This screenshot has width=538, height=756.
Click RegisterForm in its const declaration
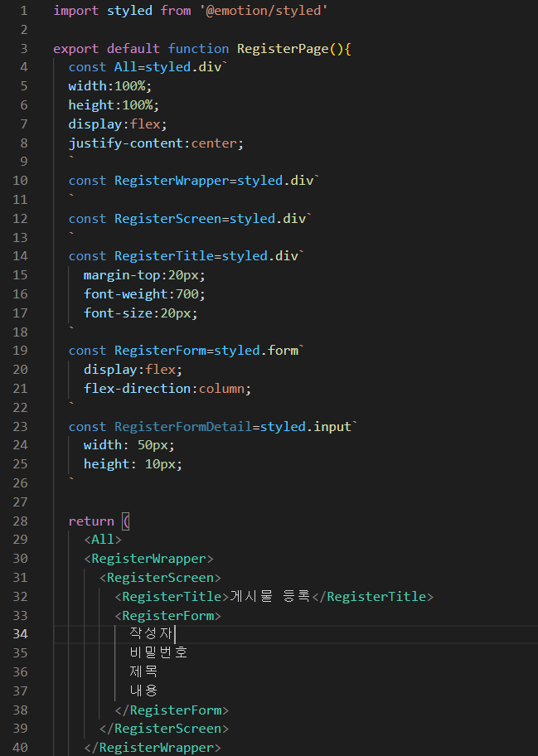(x=160, y=351)
